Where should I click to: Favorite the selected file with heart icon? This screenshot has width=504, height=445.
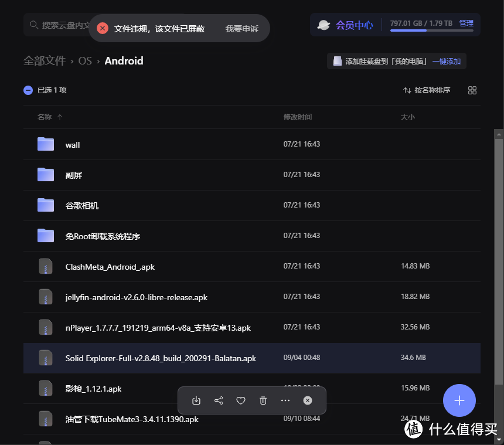click(x=240, y=400)
